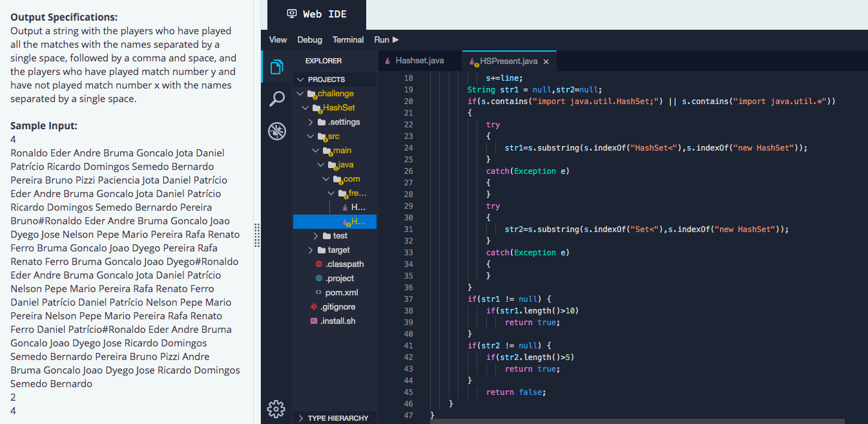The width and height of the screenshot is (868, 424).
Task: Open the Explorer view in the activity bar
Action: 276,67
